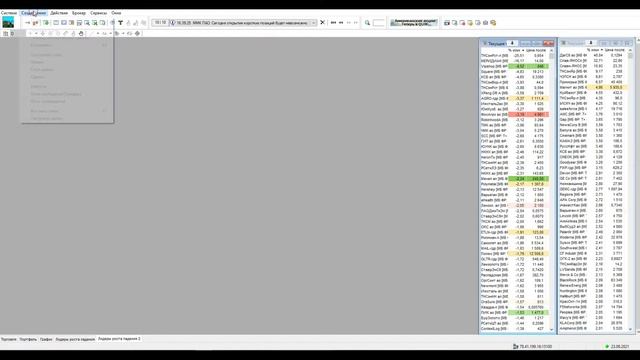Select the Macy's row in the right table
The height and width of the screenshot is (360, 640).
(x=593, y=318)
